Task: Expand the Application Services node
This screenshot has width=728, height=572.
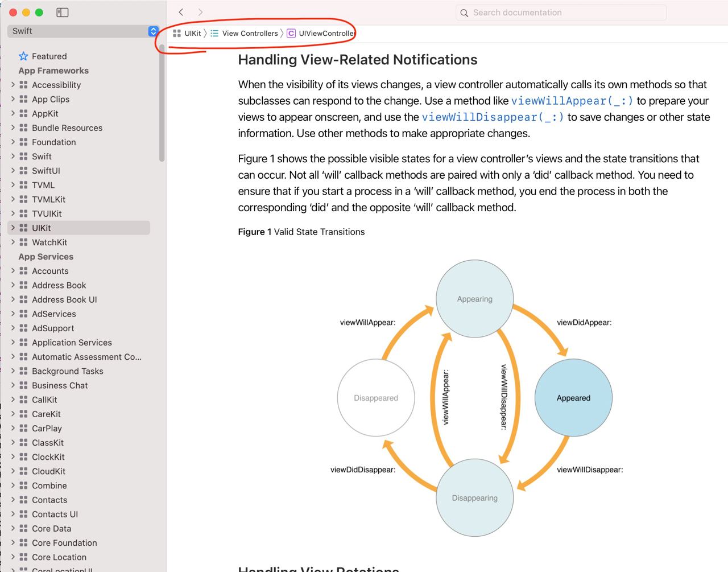Action: (x=13, y=343)
